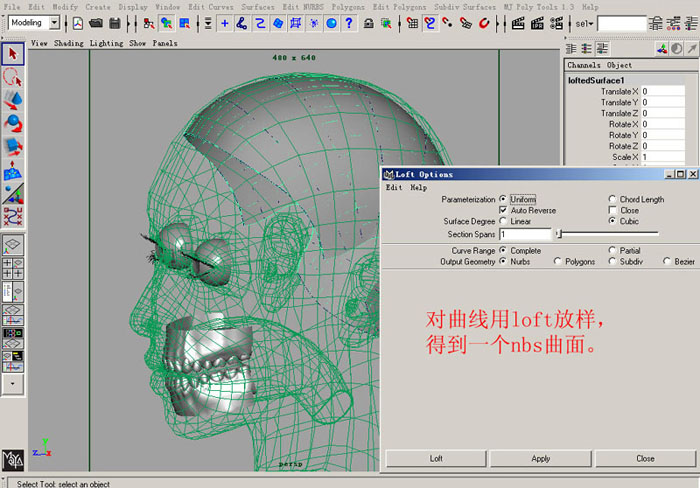Click the Rotate Y value field

(663, 135)
